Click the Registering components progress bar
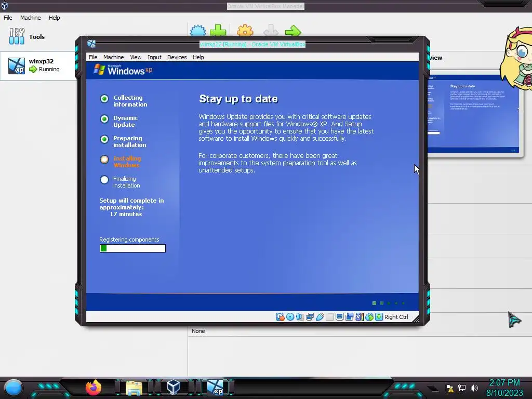The image size is (532, 399). (x=132, y=248)
